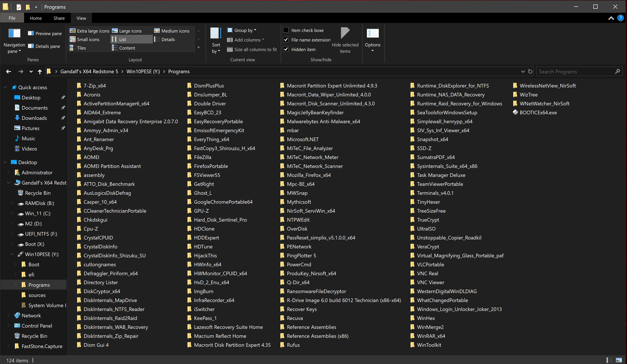Image resolution: width=627 pixels, height=364 pixels.
Task: Open Explorer Help question mark
Action: [621, 18]
